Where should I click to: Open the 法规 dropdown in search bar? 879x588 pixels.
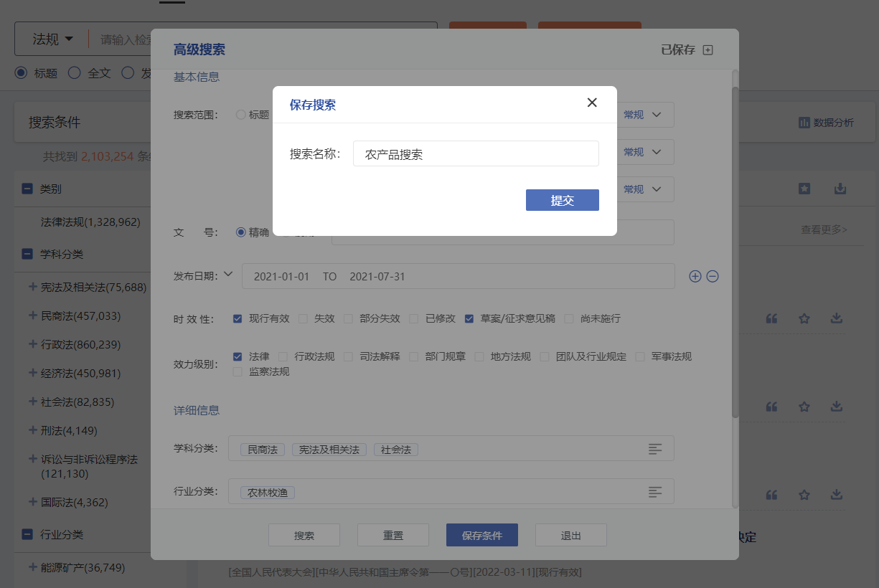click(52, 39)
